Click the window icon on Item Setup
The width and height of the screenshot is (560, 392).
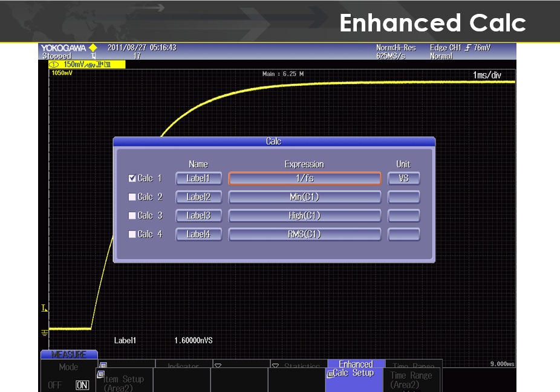(101, 374)
